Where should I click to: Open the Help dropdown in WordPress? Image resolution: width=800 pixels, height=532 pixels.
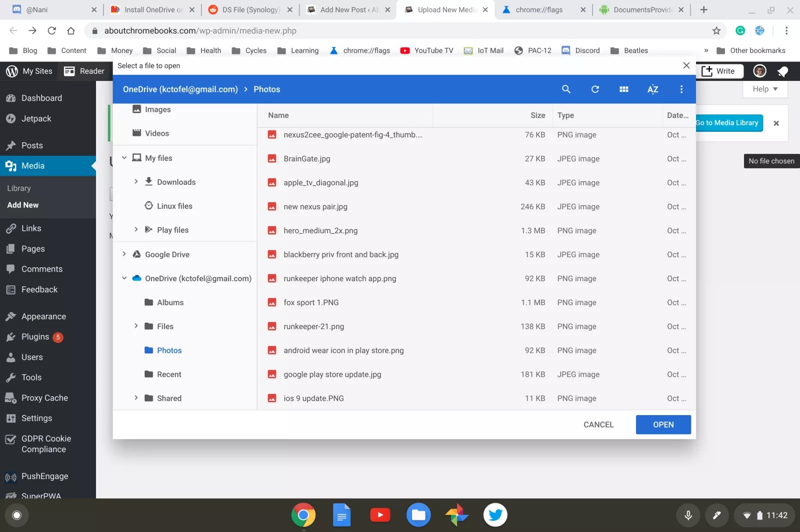[x=764, y=89]
